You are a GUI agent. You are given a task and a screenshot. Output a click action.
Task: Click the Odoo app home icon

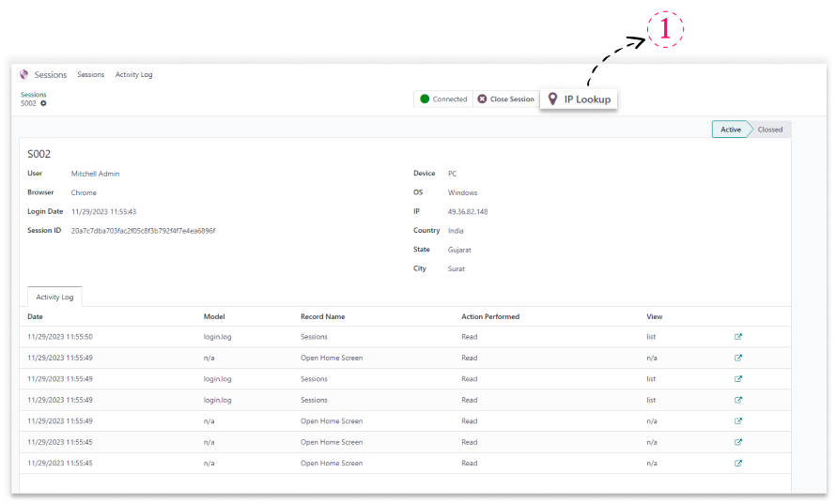[x=24, y=74]
